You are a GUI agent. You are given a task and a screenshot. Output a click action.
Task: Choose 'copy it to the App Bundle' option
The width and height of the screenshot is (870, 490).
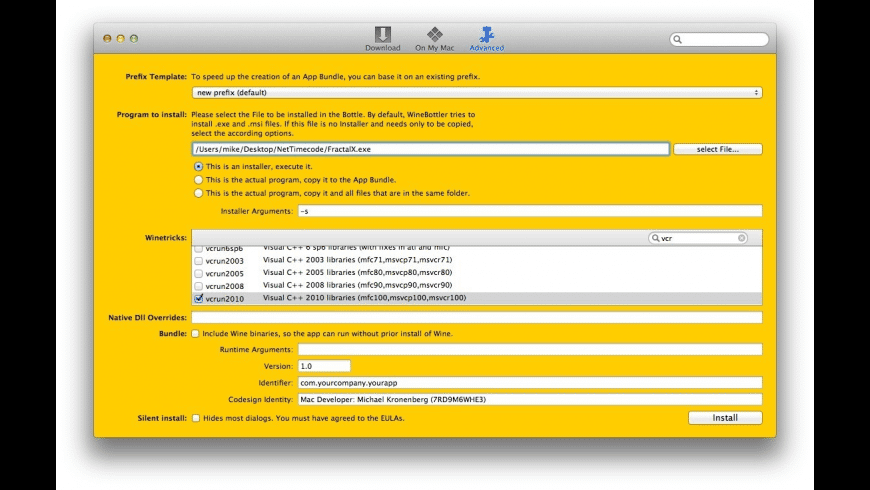pyautogui.click(x=199, y=180)
